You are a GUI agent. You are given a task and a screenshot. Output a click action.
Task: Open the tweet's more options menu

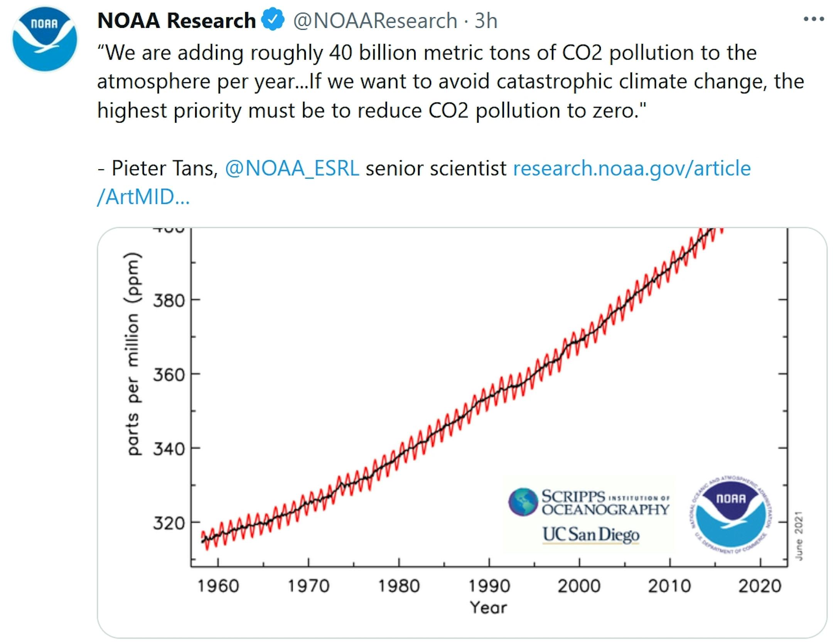(x=814, y=19)
